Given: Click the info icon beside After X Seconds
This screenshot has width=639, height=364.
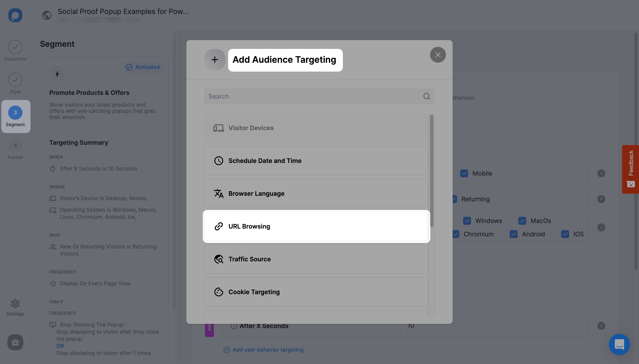Looking at the screenshot, I should pyautogui.click(x=234, y=326).
